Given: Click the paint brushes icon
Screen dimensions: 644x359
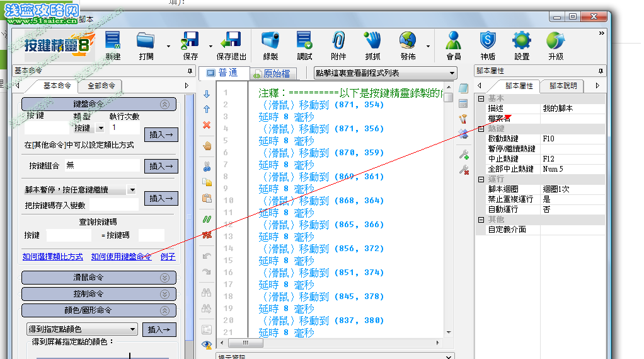Looking at the screenshot, I should click(x=463, y=119).
